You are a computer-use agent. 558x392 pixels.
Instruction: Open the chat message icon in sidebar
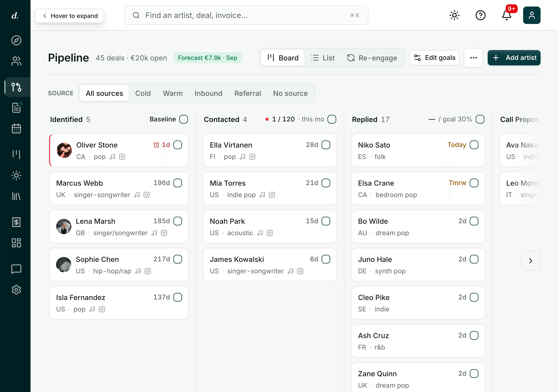(x=16, y=269)
